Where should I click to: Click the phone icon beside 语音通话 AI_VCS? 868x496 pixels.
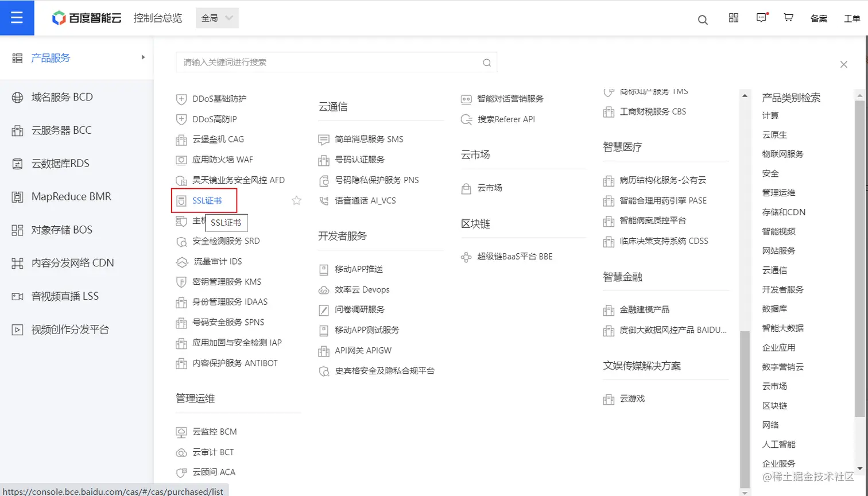click(x=324, y=201)
